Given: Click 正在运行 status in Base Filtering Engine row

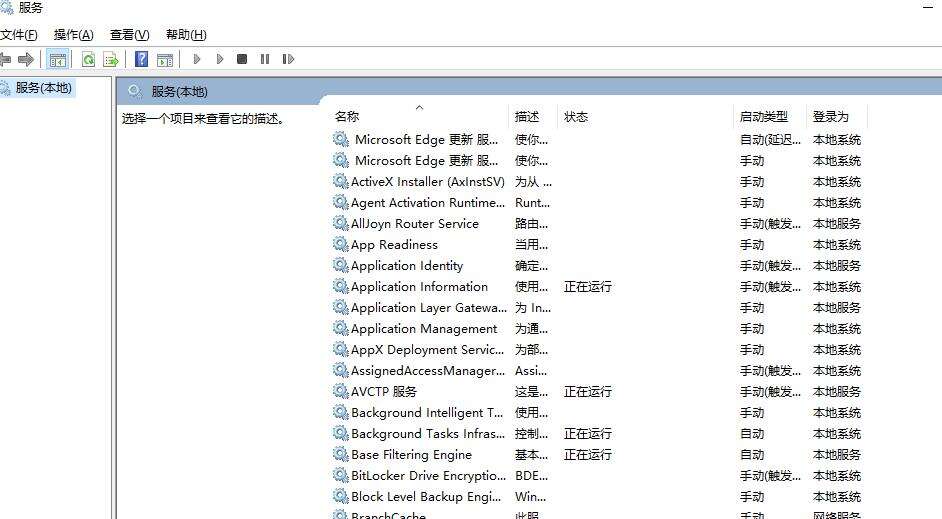Looking at the screenshot, I should point(588,455).
